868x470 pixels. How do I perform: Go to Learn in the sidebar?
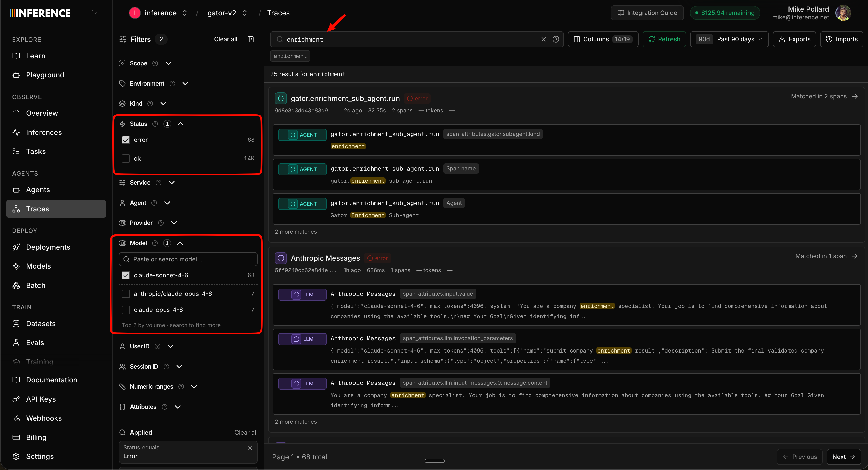[x=56, y=56]
